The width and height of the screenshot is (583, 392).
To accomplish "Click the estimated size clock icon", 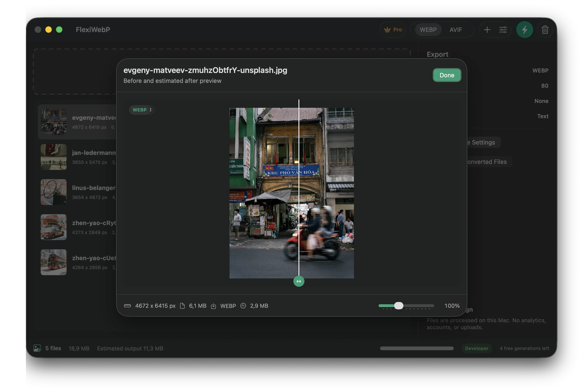I will [243, 306].
